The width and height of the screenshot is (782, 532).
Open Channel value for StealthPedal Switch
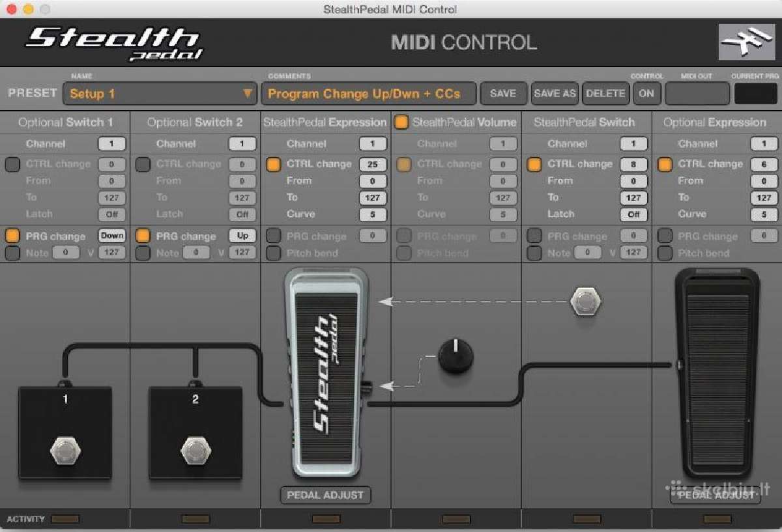tap(633, 144)
